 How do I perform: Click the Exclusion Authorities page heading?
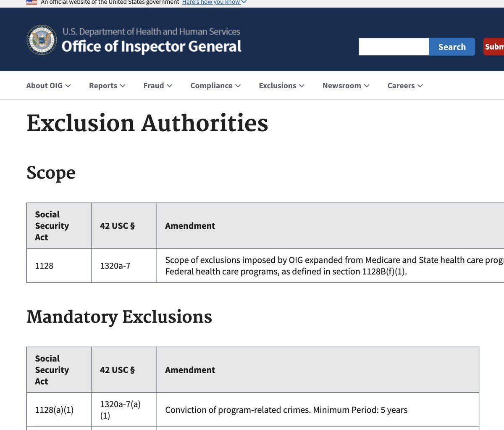[147, 123]
